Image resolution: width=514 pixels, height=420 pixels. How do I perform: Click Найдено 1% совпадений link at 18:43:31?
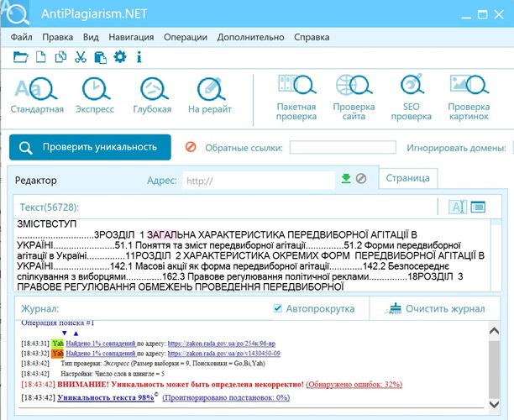click(x=101, y=344)
